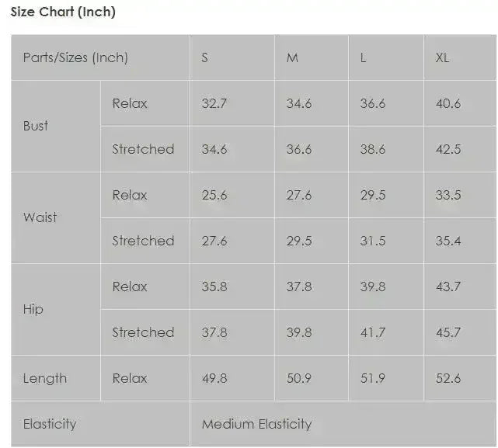
Task: Select Waist stretched value 31.5 for L
Action: pos(373,241)
